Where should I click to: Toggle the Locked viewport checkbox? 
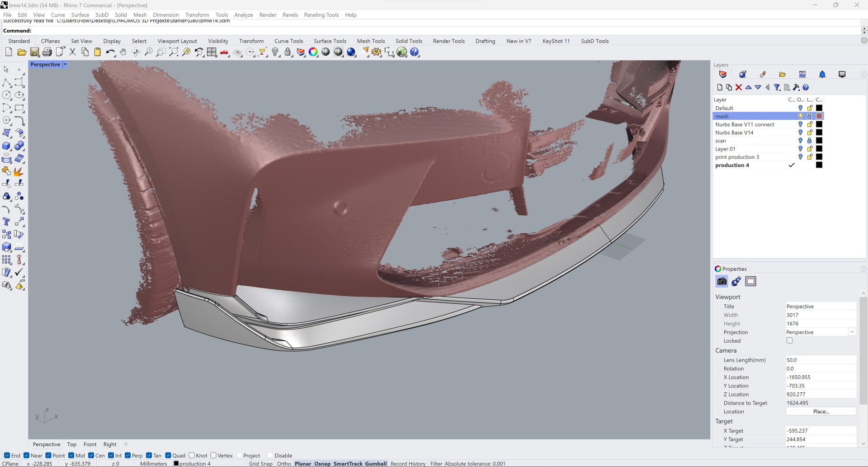pos(789,341)
